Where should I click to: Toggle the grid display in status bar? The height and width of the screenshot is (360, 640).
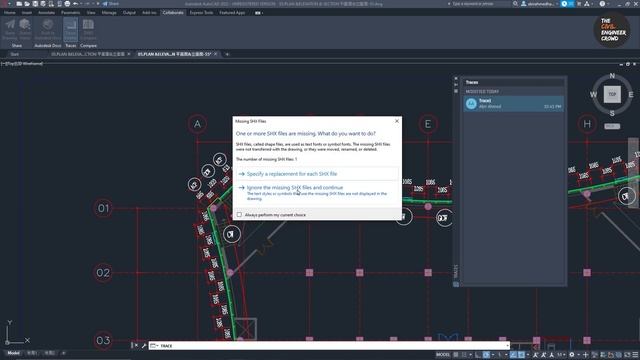[x=456, y=355]
